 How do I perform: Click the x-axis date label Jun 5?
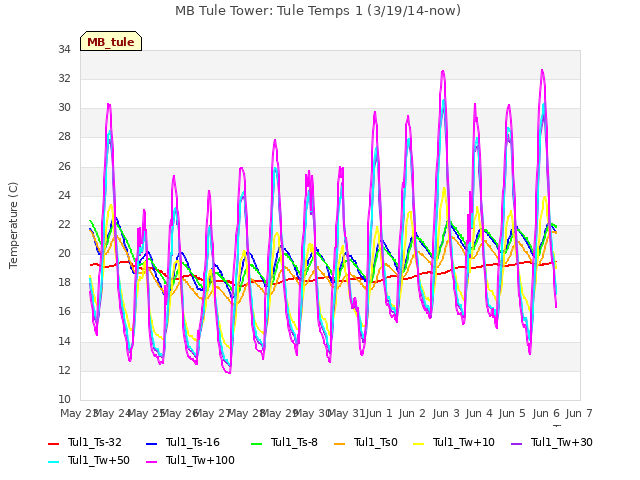512,413
